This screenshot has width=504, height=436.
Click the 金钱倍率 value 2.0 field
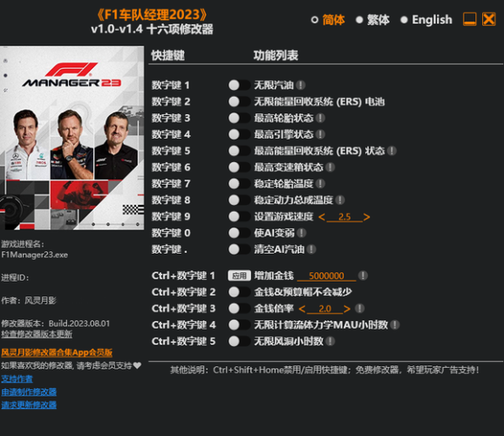[324, 309]
